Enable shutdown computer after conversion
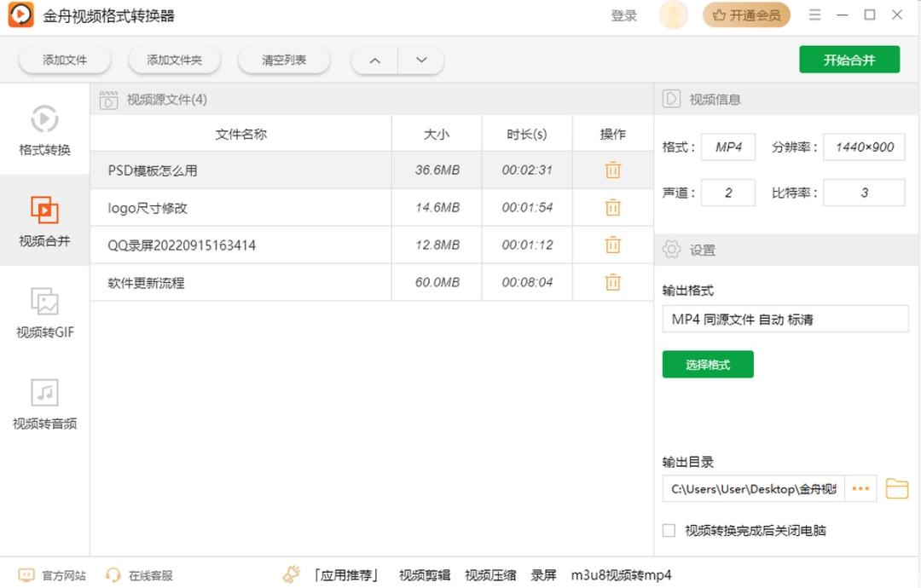Screen dimensions: 921x588 point(669,530)
